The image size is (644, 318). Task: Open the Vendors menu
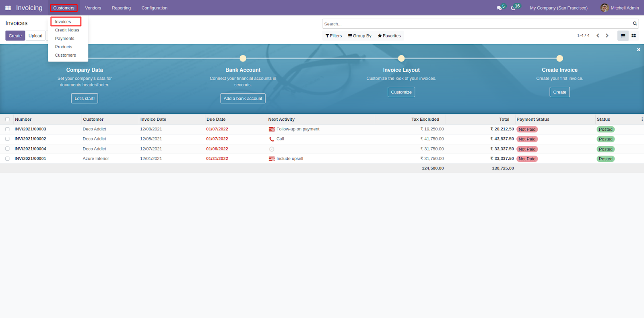[x=93, y=8]
